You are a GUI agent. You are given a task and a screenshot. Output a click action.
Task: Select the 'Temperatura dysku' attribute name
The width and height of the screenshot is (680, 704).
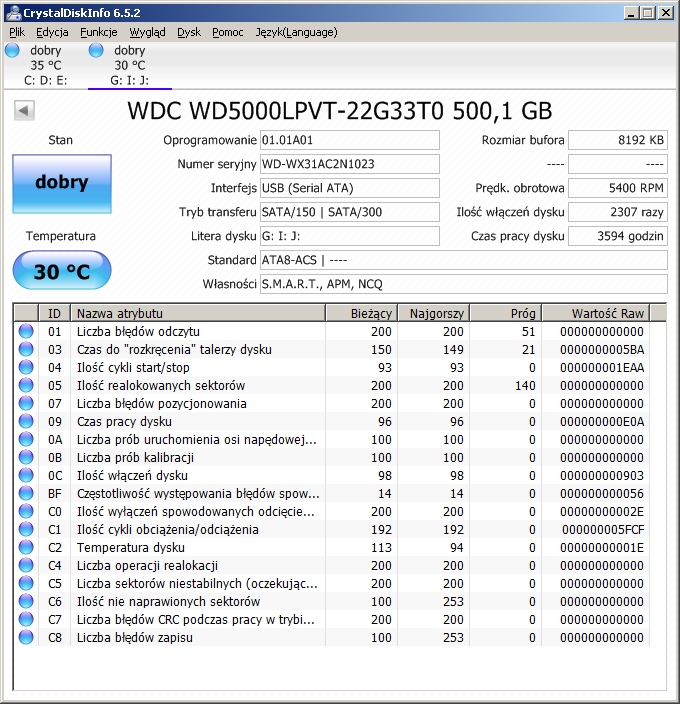(131, 547)
